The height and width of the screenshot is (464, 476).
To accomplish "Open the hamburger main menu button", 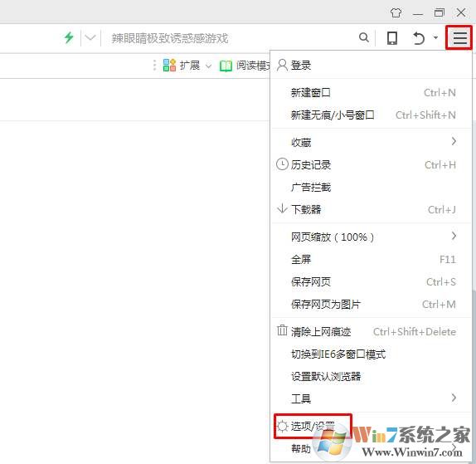I will click(x=459, y=38).
